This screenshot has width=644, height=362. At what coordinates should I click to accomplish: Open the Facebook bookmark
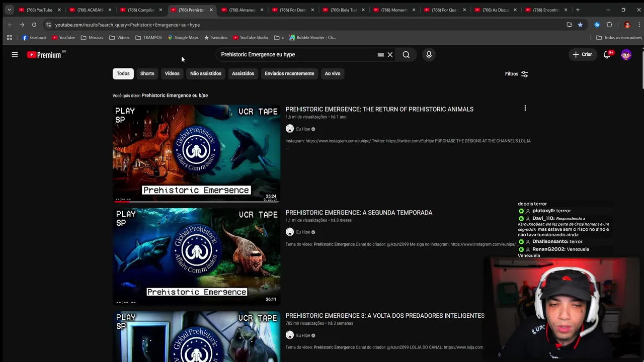tap(34, 38)
